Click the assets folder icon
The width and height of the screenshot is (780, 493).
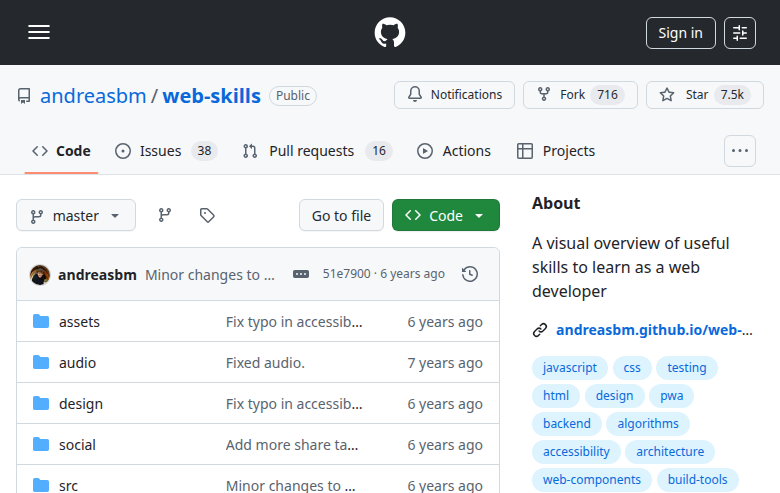click(x=41, y=321)
